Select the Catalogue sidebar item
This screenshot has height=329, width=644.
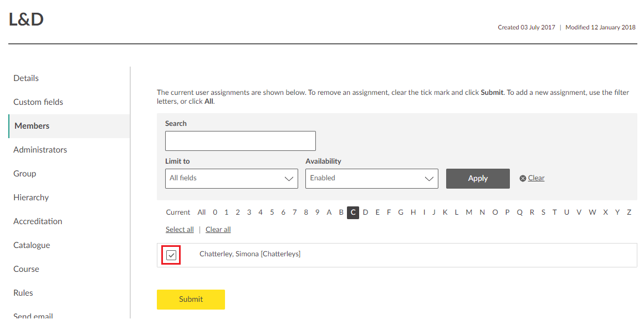coord(32,245)
